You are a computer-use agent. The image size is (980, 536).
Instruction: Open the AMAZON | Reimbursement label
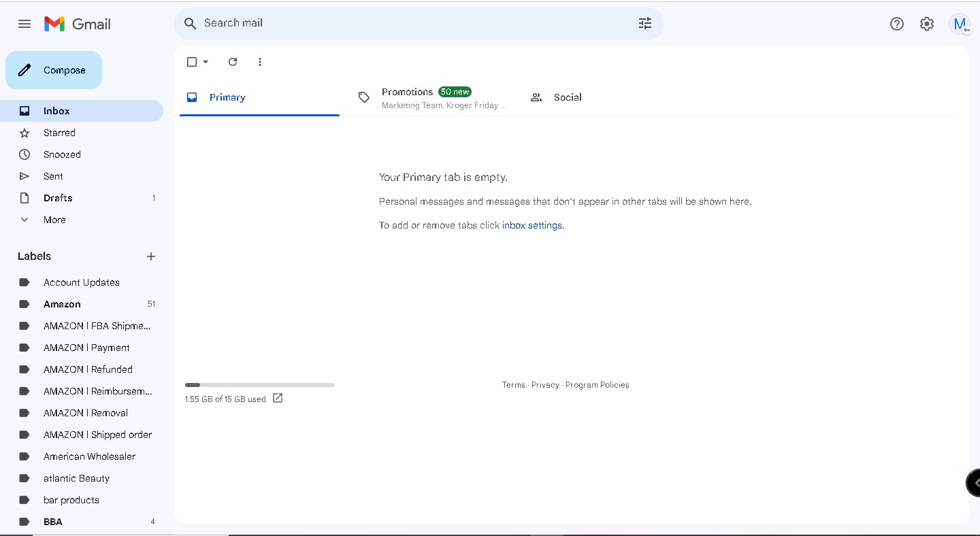82,391
